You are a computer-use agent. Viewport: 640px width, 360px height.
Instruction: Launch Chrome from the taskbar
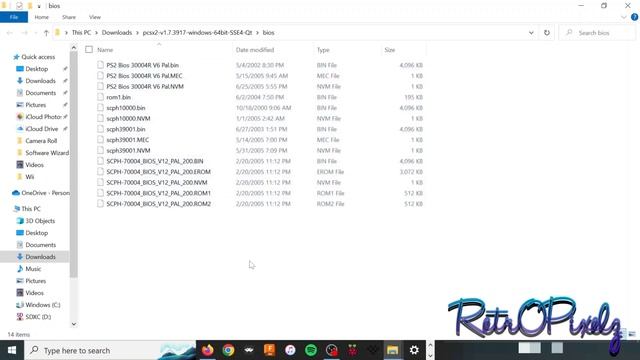point(229,350)
